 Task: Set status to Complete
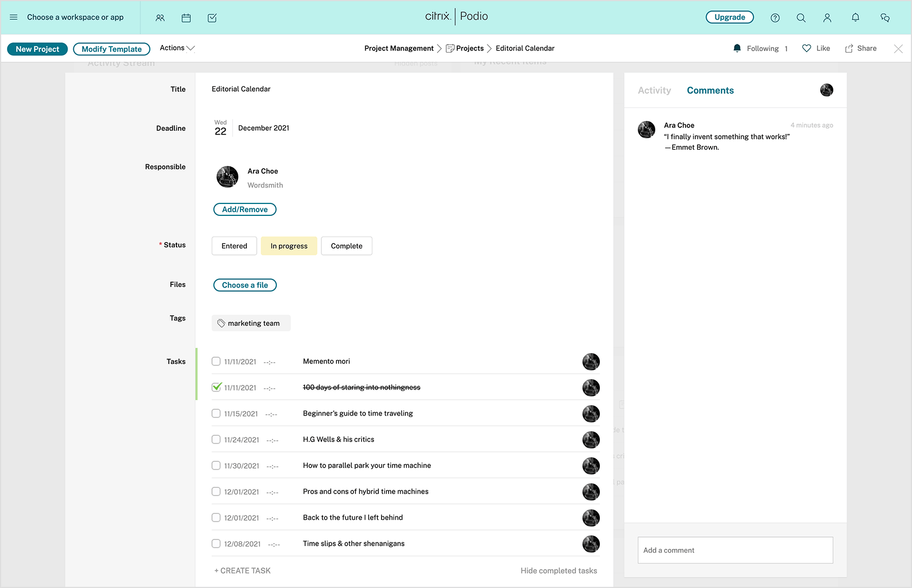[346, 246]
